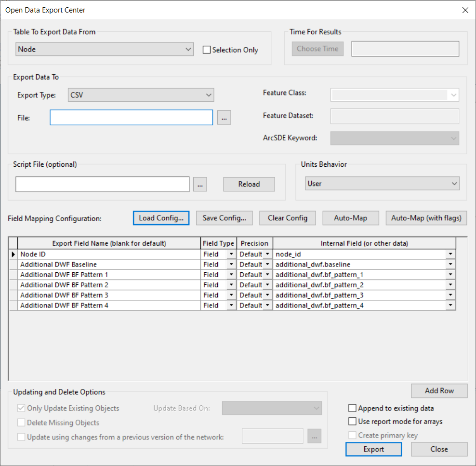Browse for script file using ellipsis button
This screenshot has width=476, height=466.
[200, 184]
